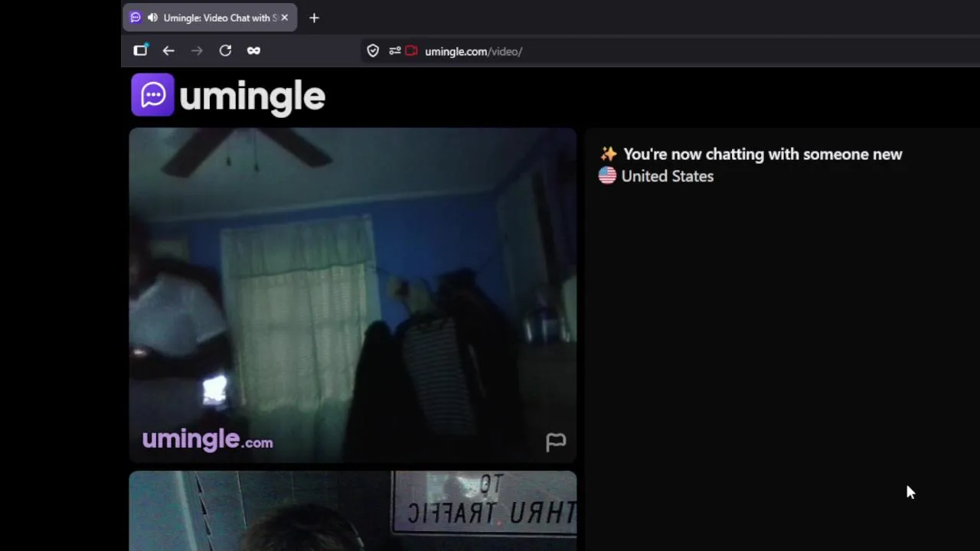The width and height of the screenshot is (980, 551).
Task: Open a new browser tab
Action: tap(314, 18)
